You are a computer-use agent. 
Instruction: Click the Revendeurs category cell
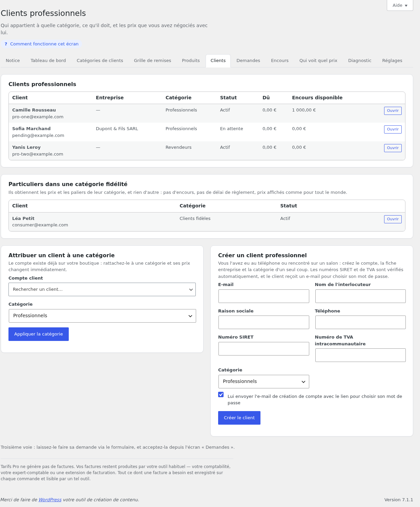pos(178,147)
